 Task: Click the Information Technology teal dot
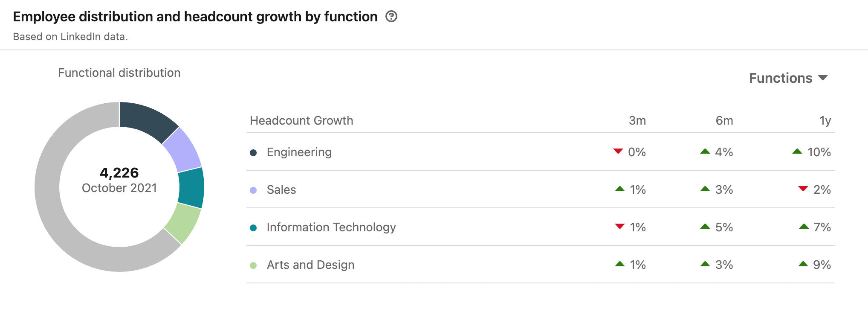coord(253,228)
